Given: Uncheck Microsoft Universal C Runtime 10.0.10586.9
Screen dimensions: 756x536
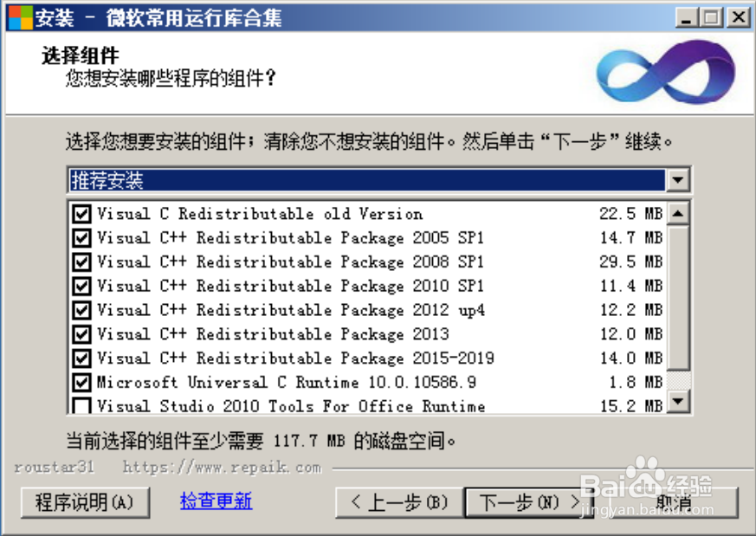Looking at the screenshot, I should pos(81,382).
